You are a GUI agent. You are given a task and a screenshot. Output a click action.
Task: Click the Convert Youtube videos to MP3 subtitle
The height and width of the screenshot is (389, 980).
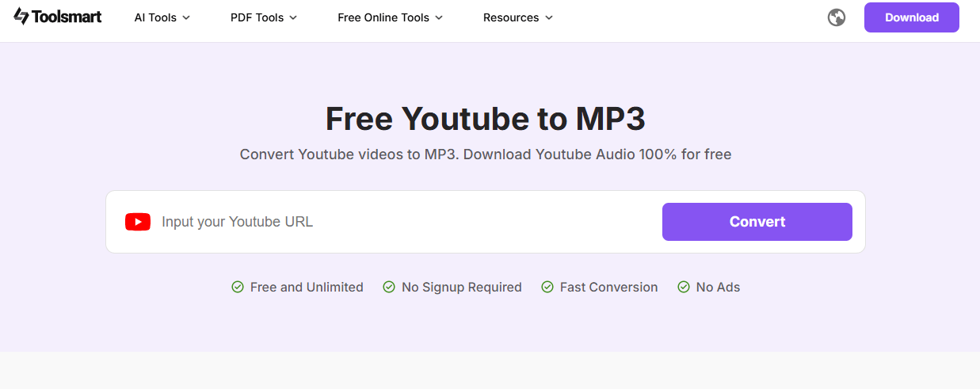pyautogui.click(x=486, y=154)
